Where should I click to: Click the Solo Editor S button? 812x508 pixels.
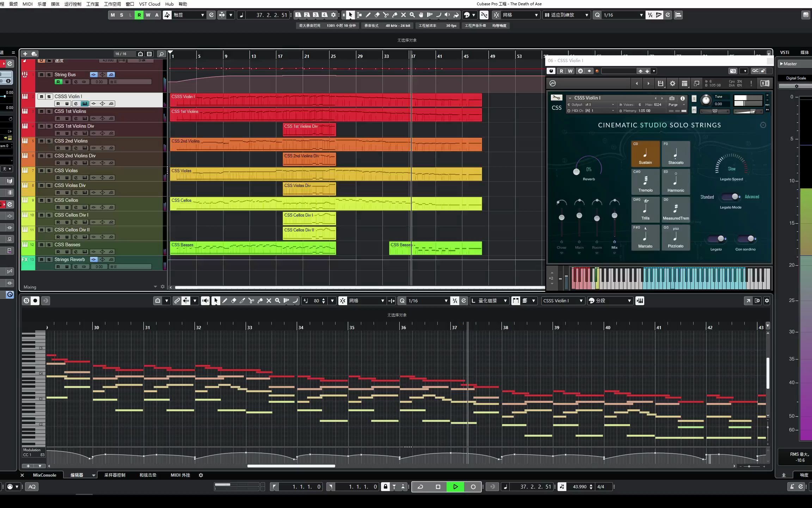tap(26, 301)
